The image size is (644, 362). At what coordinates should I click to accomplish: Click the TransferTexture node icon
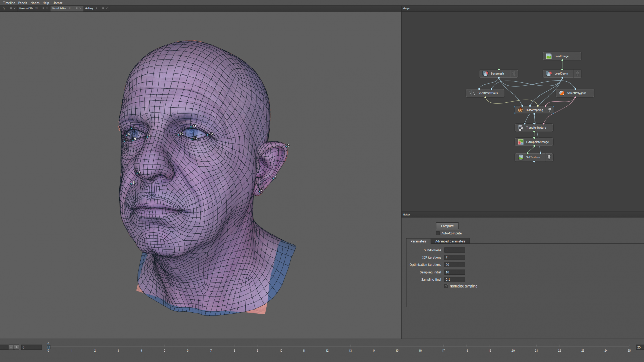521,128
